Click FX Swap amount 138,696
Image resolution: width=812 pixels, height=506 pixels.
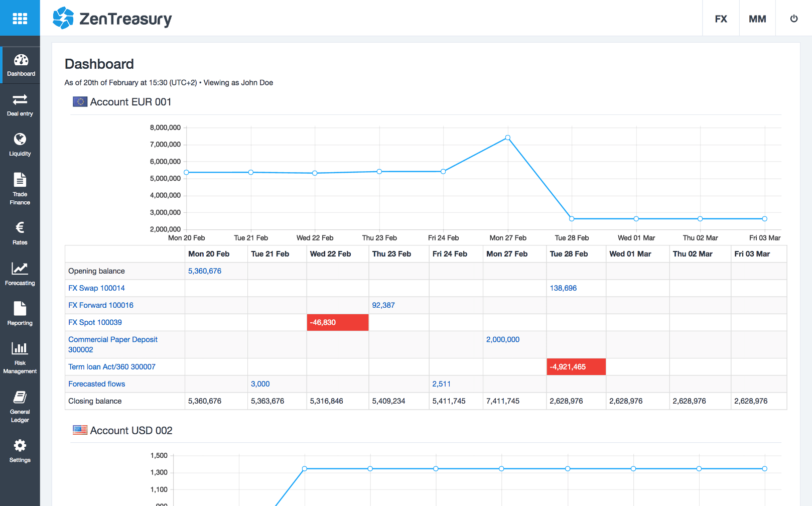(x=563, y=288)
